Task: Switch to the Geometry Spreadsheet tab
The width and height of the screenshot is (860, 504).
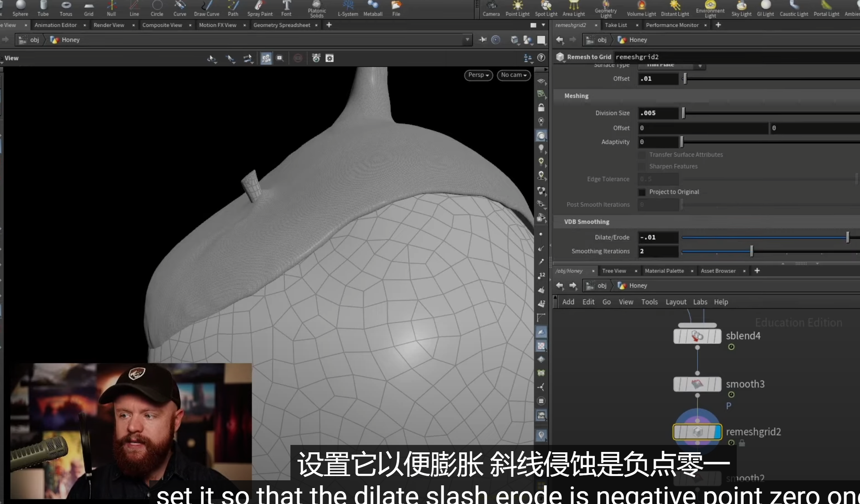Action: pos(282,25)
